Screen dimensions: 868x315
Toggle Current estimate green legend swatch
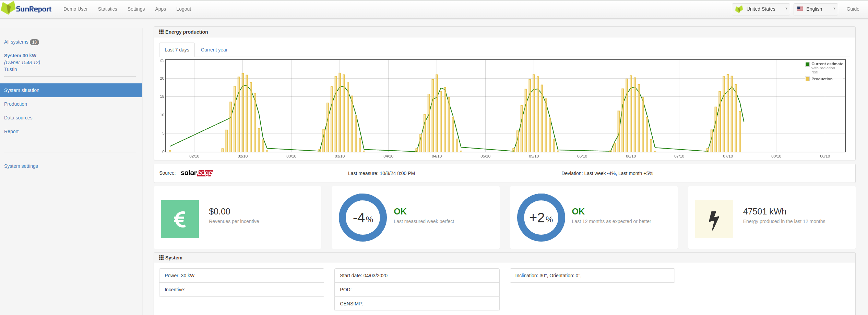[x=807, y=64]
